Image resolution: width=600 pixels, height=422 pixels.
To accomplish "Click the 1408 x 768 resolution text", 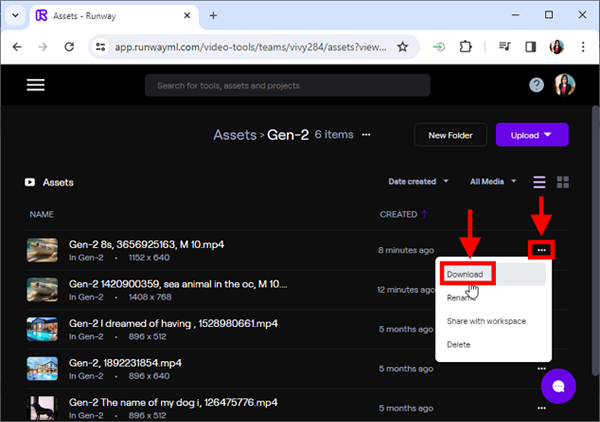I will point(150,297).
